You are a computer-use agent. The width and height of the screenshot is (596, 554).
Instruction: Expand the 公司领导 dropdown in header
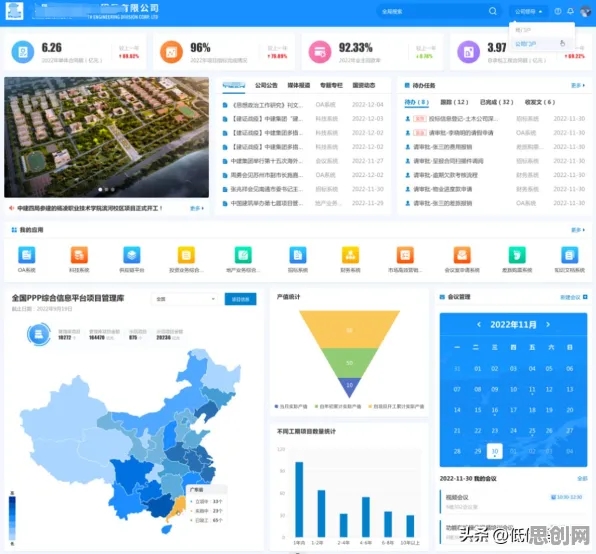[x=528, y=11]
